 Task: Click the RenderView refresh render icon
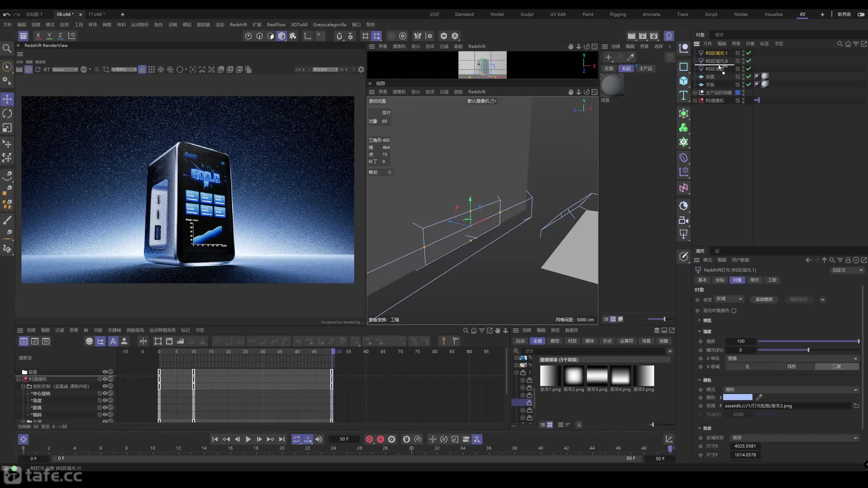click(x=38, y=69)
